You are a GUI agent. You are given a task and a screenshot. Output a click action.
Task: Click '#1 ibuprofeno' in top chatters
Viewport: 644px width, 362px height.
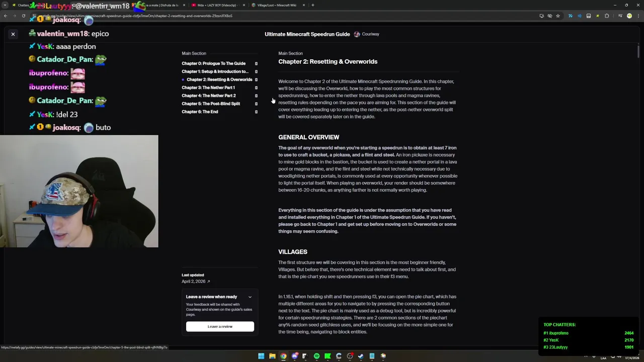[556, 333]
